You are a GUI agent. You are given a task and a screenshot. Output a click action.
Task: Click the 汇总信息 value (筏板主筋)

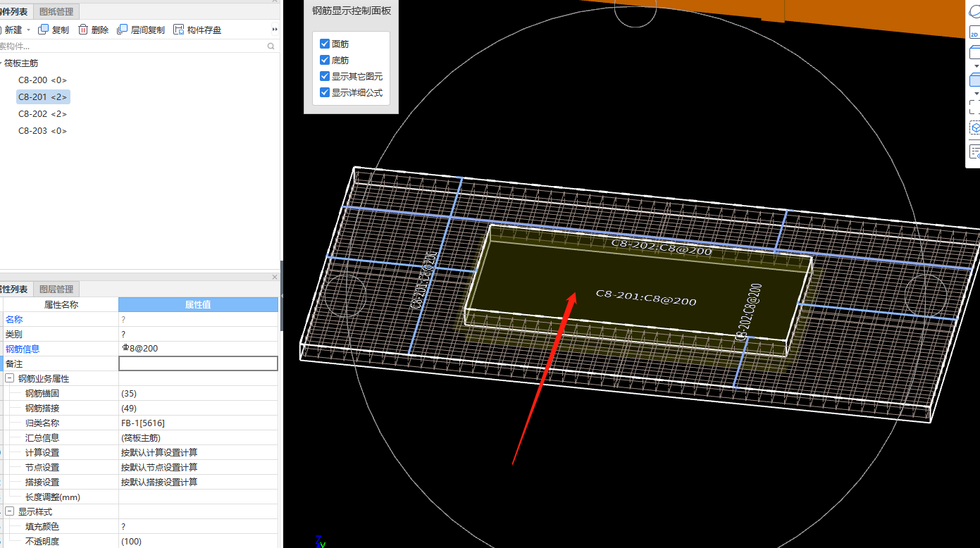[x=141, y=437]
